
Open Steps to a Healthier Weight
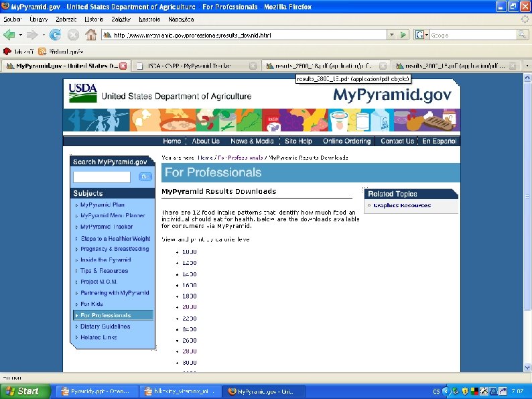tap(115, 238)
